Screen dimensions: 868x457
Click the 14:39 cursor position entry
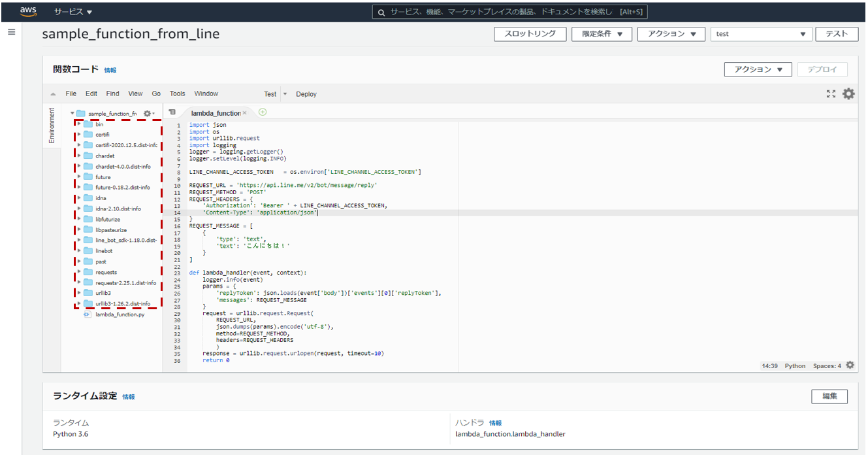[x=769, y=366]
